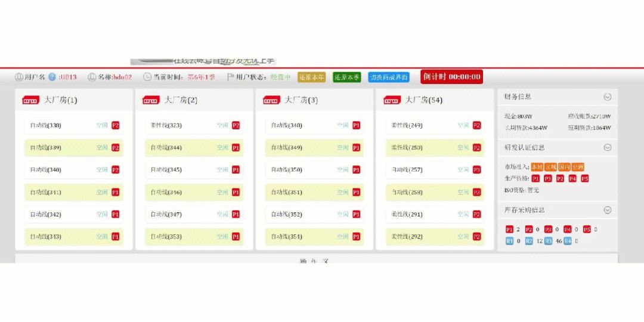The image size is (644, 322).
Task: Click the P2 badge on 自动线(338)
Action: [x=116, y=125]
